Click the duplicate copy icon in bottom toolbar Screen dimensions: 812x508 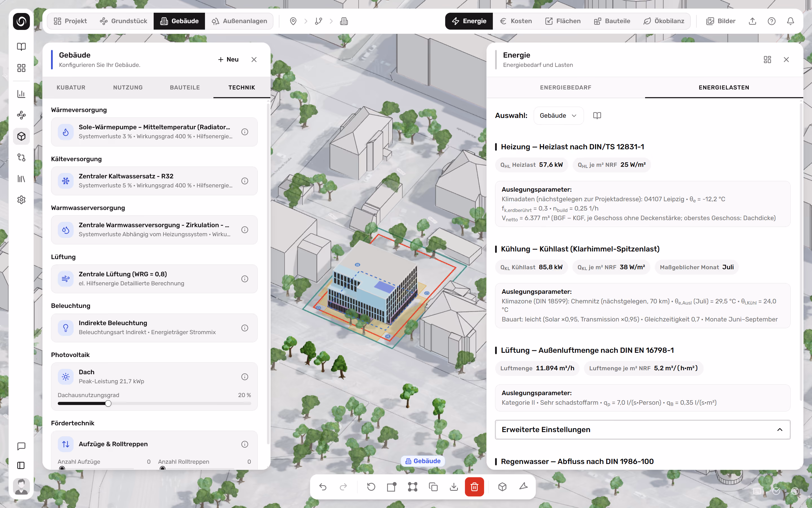click(x=433, y=487)
